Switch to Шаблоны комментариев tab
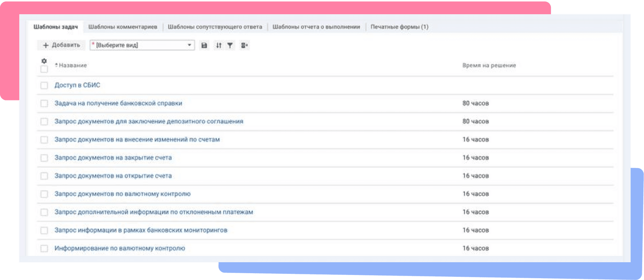This screenshot has height=280, width=644. [x=123, y=27]
